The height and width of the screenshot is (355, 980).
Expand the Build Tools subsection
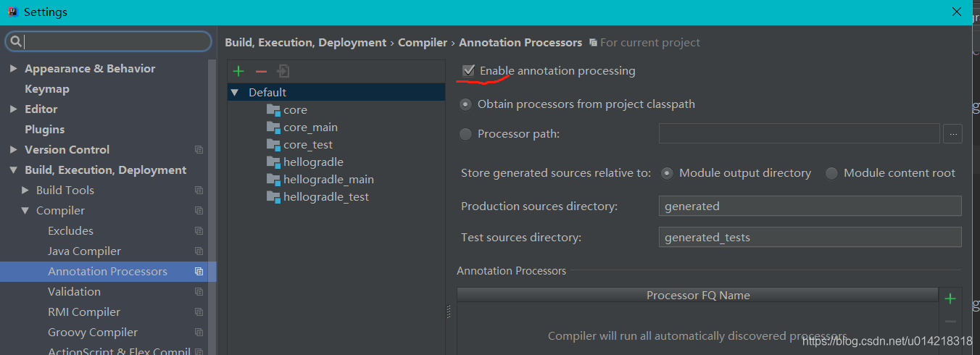(25, 191)
